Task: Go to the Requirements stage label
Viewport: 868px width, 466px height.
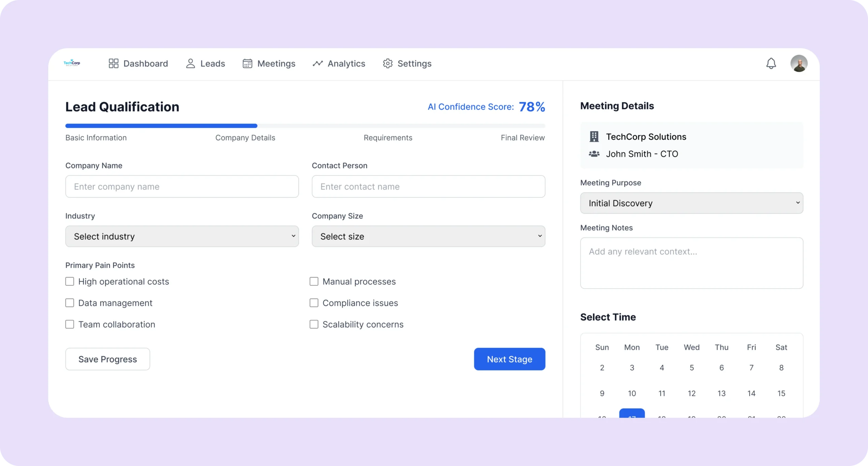Action: pyautogui.click(x=388, y=138)
